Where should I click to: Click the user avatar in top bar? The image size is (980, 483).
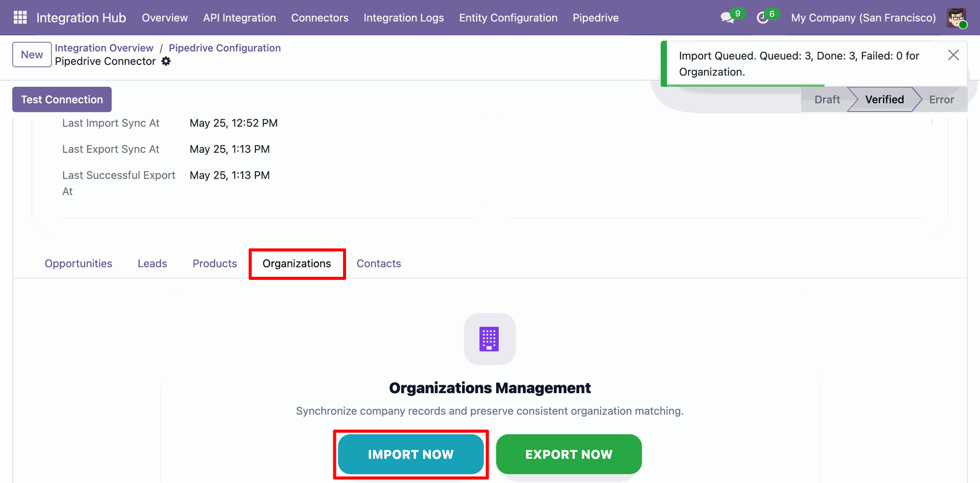pyautogui.click(x=956, y=18)
